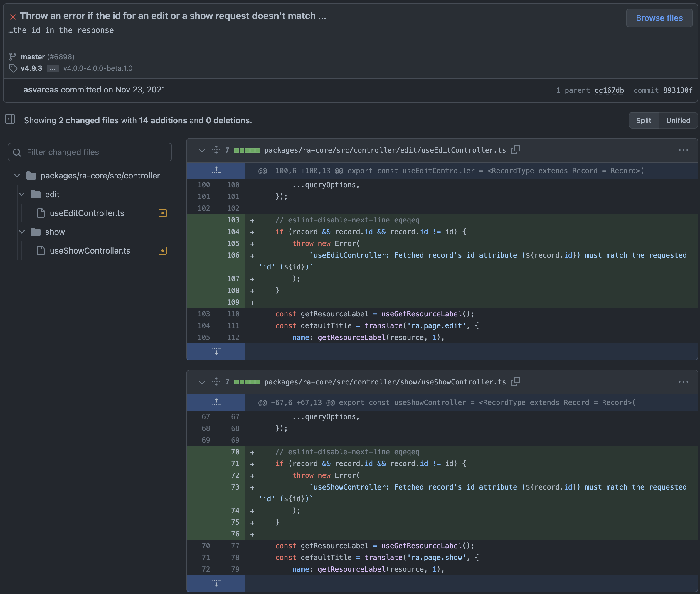This screenshot has height=594, width=700.
Task: Copy useEditController.ts file path icon
Action: [515, 150]
